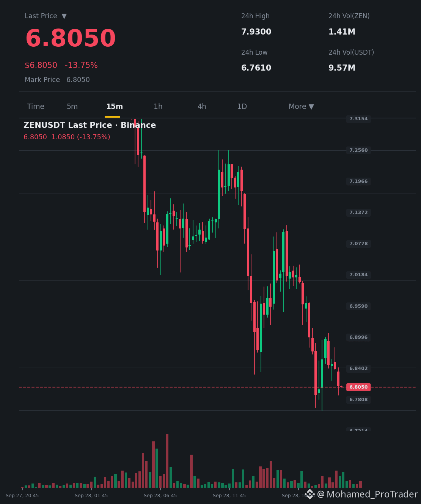Click the large 6.8050 last price
The width and height of the screenshot is (421, 504).
pos(71,38)
